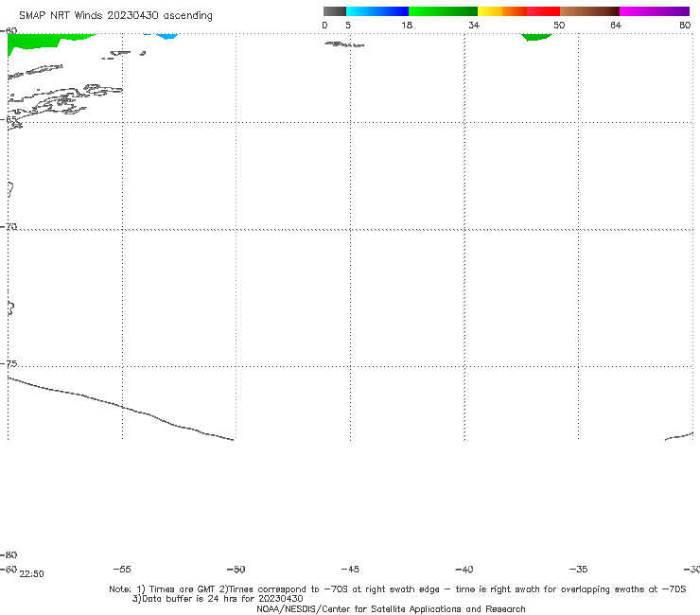Click the latitude label '-75'
The height and width of the screenshot is (615, 700).
pos(9,364)
